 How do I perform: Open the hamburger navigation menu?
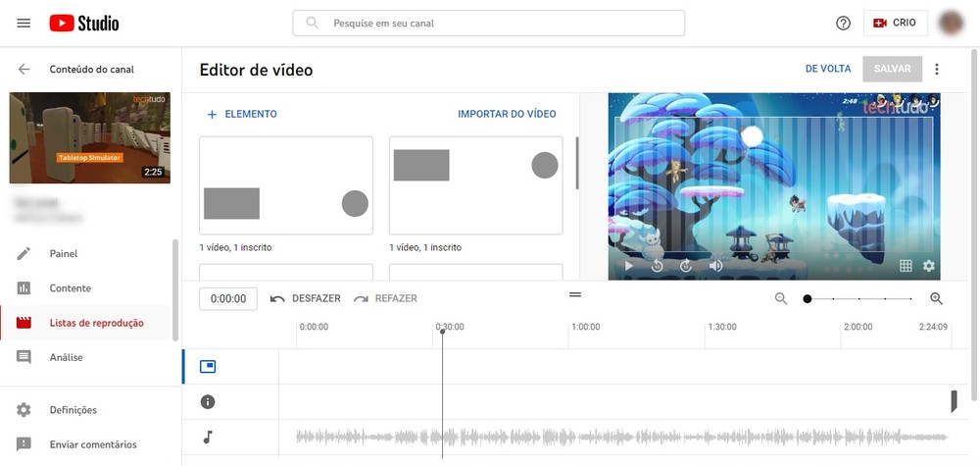click(x=24, y=24)
